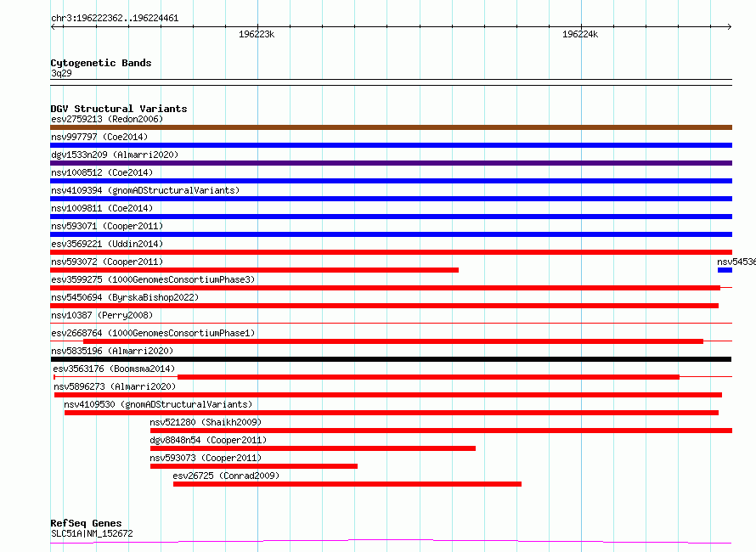Click the 196223k ruler position marker

pyautogui.click(x=257, y=34)
